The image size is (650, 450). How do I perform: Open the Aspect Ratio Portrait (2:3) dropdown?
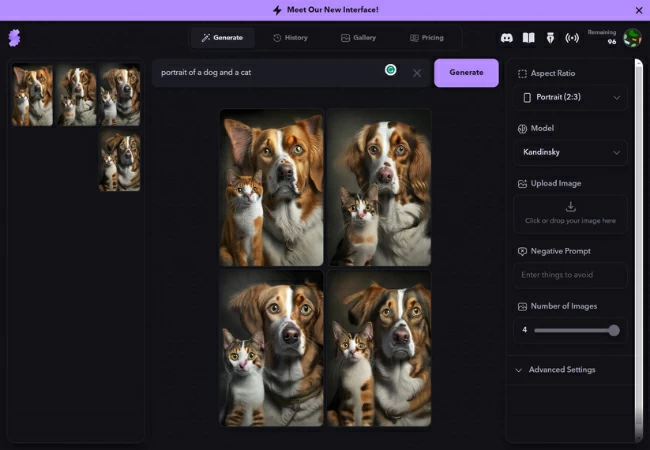572,98
